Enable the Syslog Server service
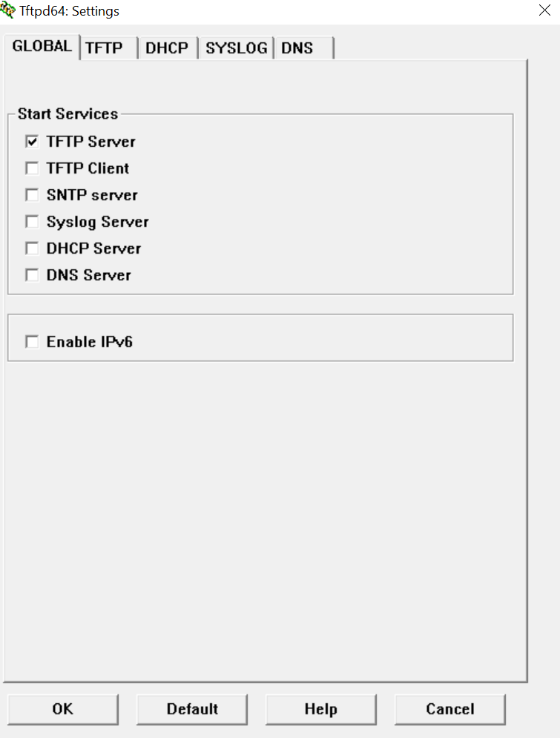The height and width of the screenshot is (738, 560). tap(32, 222)
